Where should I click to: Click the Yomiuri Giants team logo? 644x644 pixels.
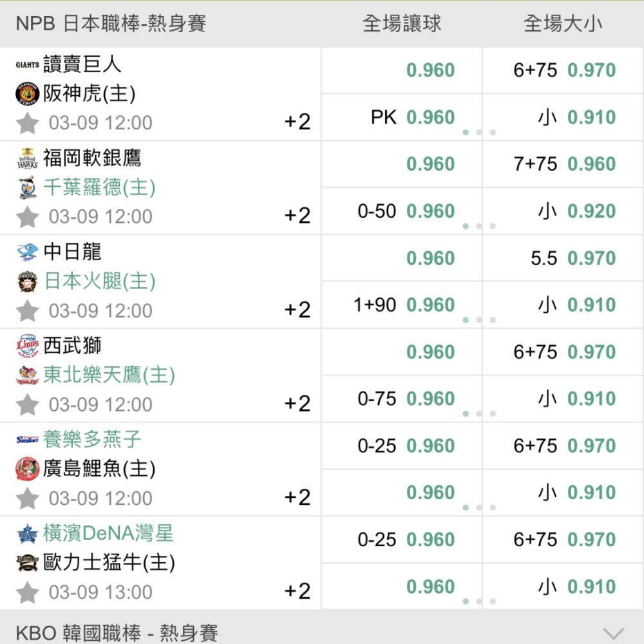(28, 64)
